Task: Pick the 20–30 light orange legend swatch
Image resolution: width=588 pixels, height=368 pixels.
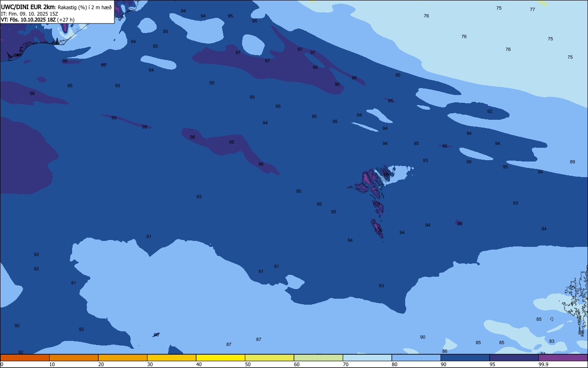Action: (123, 357)
